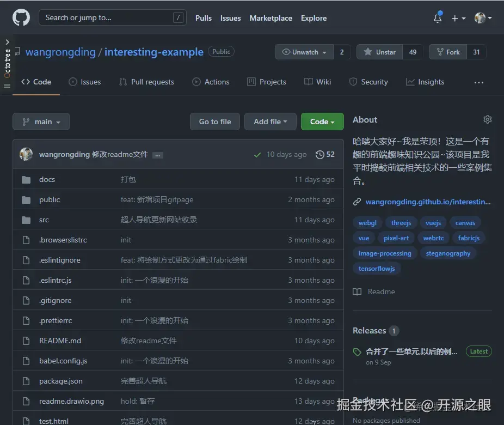
Task: Open Marketplace in top navigation
Action: 271,19
